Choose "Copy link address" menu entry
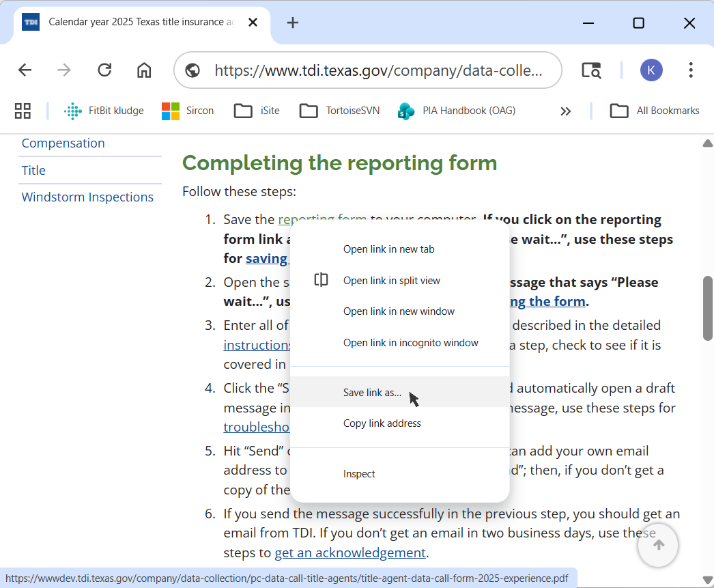The width and height of the screenshot is (714, 588). point(382,423)
